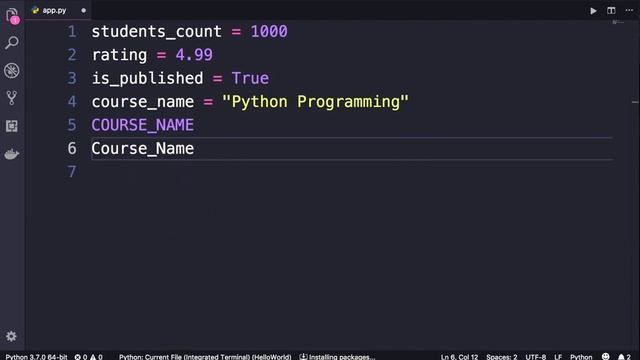Open the Source Control view

[12, 98]
